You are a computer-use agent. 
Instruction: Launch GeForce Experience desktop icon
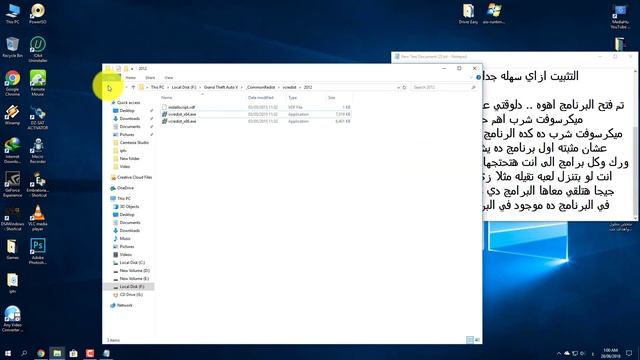[x=13, y=184]
